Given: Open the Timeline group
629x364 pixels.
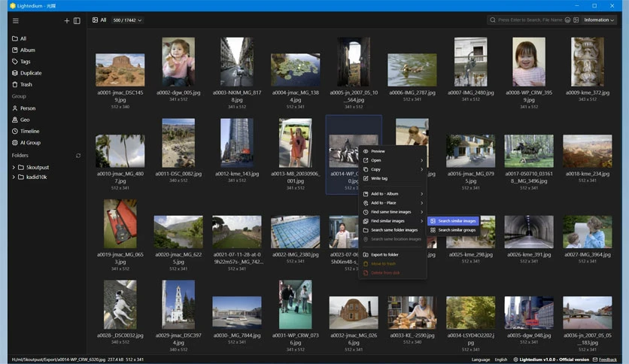Looking at the screenshot, I should (x=26, y=131).
